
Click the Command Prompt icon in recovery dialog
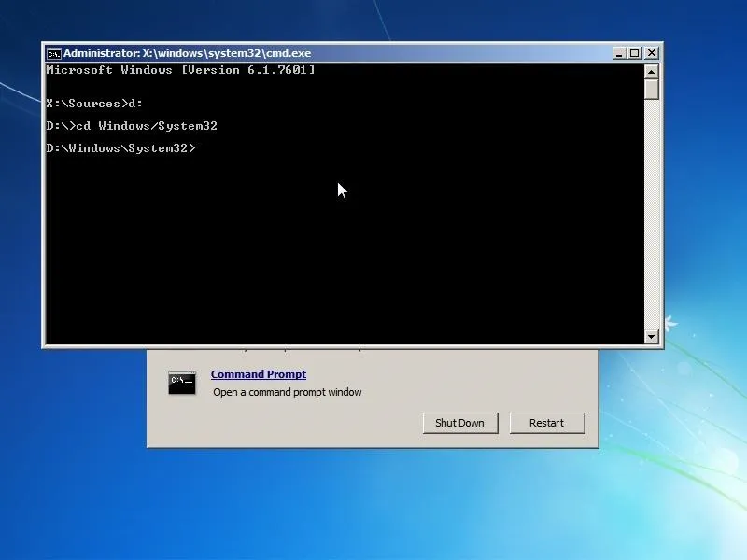[x=181, y=383]
